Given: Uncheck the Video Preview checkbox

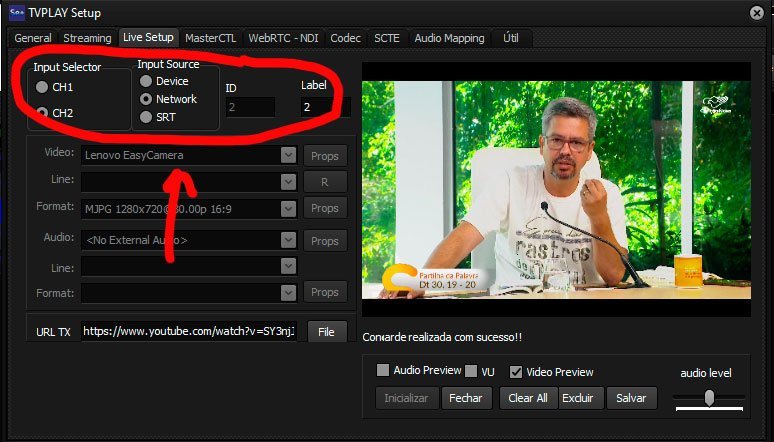Looking at the screenshot, I should point(516,372).
